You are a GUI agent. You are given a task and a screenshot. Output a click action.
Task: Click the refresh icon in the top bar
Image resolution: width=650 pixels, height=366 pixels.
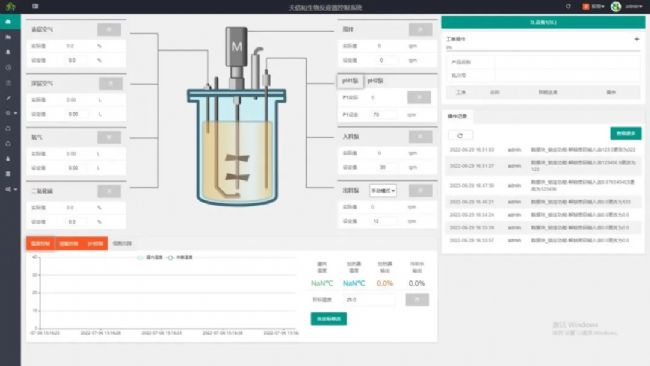coord(568,6)
